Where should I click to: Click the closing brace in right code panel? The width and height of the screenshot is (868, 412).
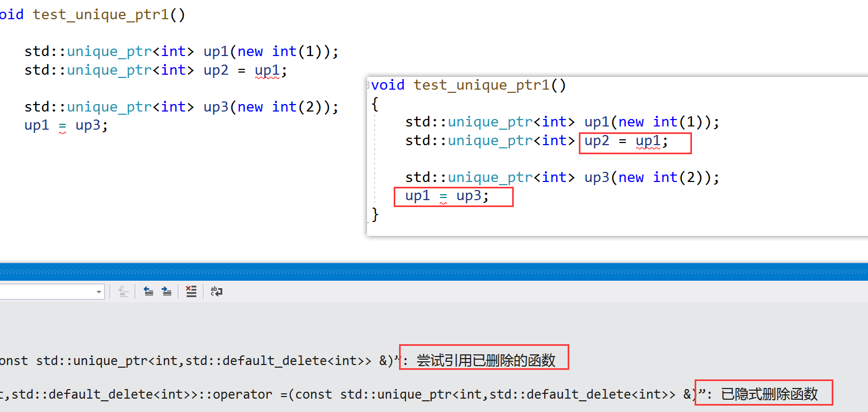(x=375, y=215)
